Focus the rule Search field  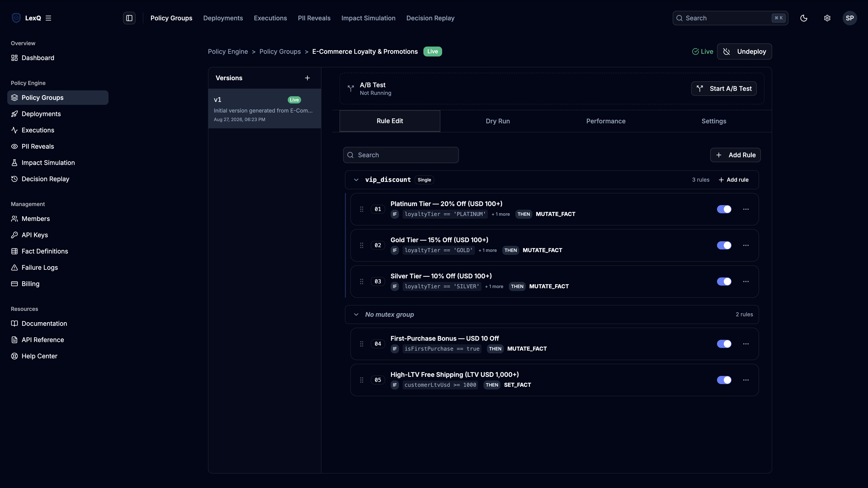click(401, 155)
